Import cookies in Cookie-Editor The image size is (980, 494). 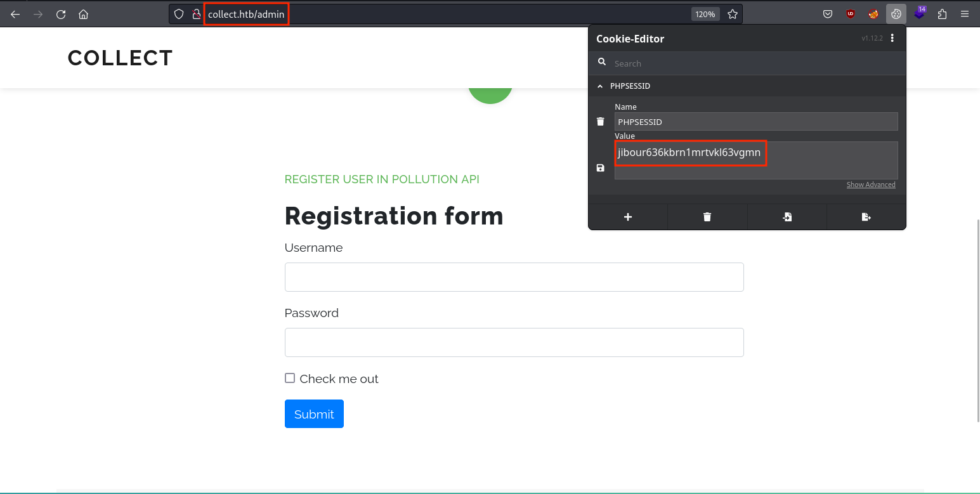coord(787,217)
